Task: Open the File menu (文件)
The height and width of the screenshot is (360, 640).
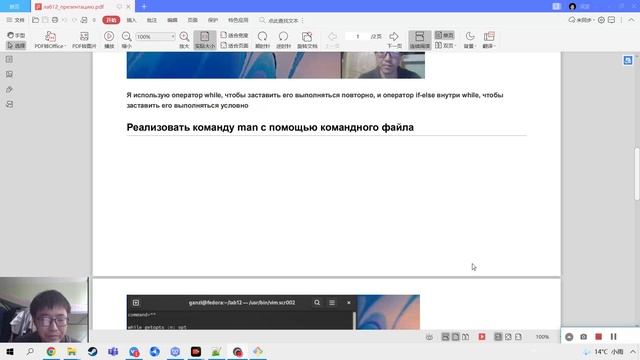Action: [x=16, y=20]
